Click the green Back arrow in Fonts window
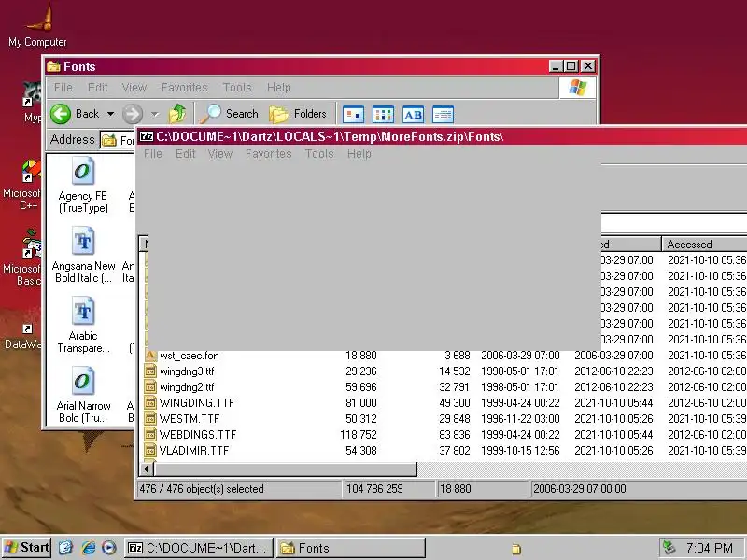 [x=61, y=114]
